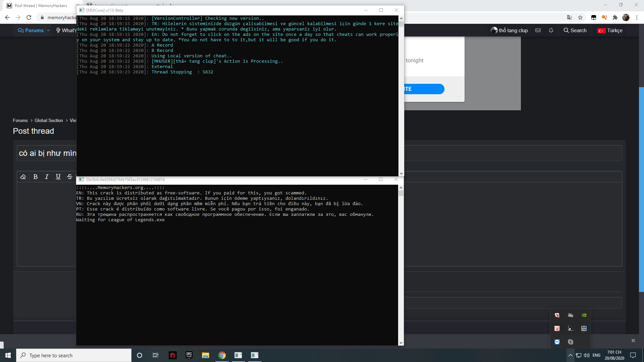Screen dimensions: 644x362
Task: Follow the Global Section breadcrumb link
Action: pos(49,121)
